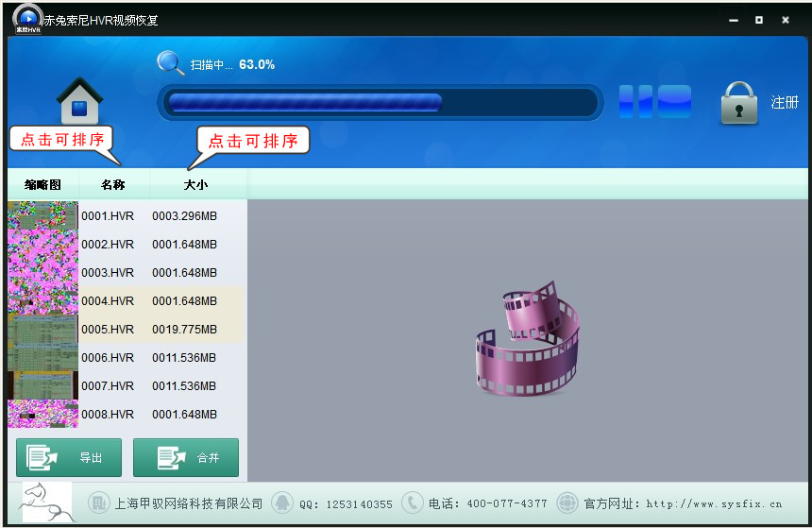Select file 0006.HVR
This screenshot has height=528, width=812.
point(108,358)
